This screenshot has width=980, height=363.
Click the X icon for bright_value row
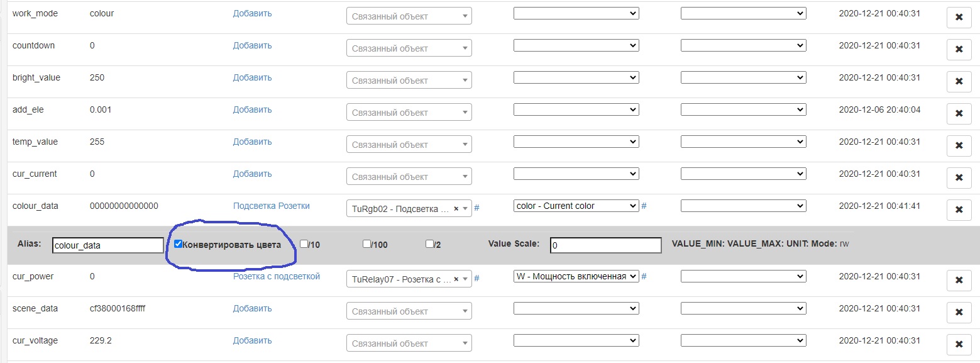pyautogui.click(x=959, y=81)
